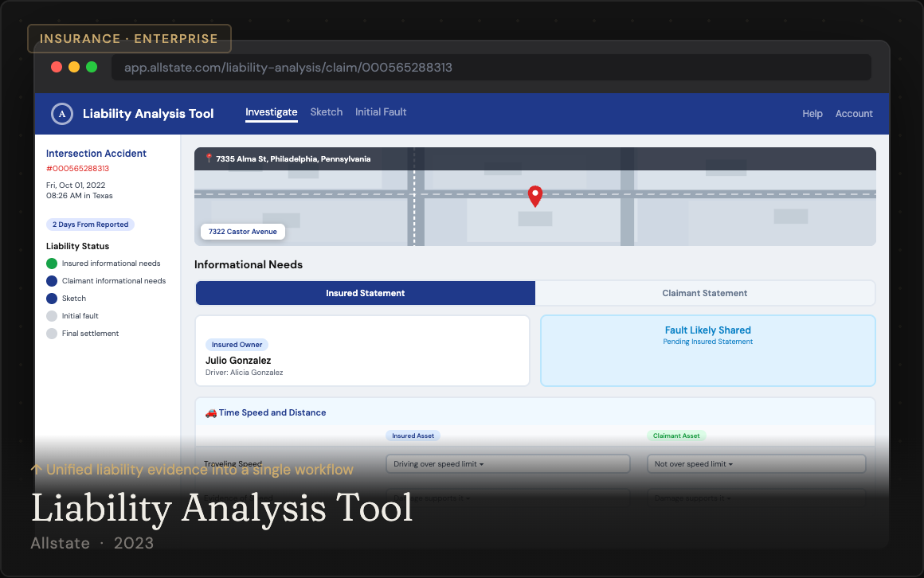924x578 pixels.
Task: Click the 08:26 AM in Texas text
Action: [x=79, y=196]
